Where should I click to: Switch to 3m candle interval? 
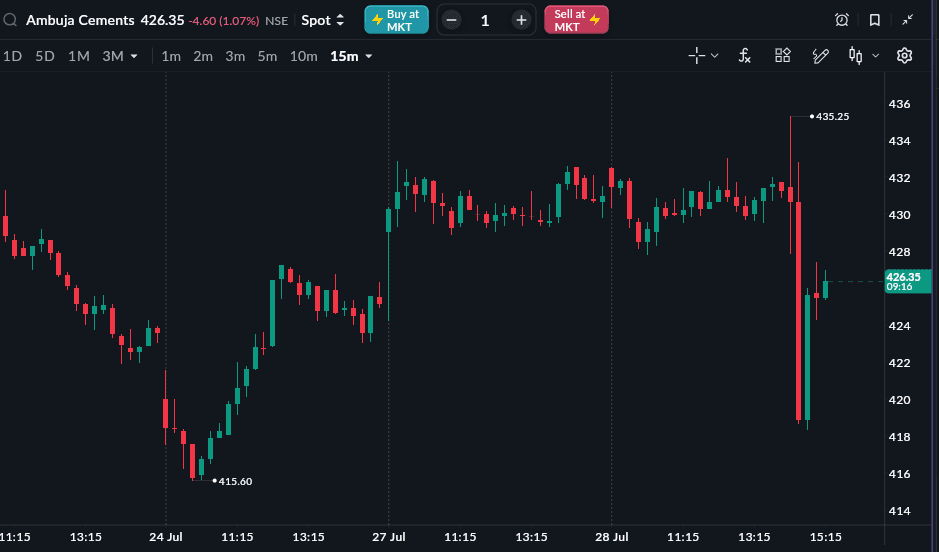click(x=235, y=56)
